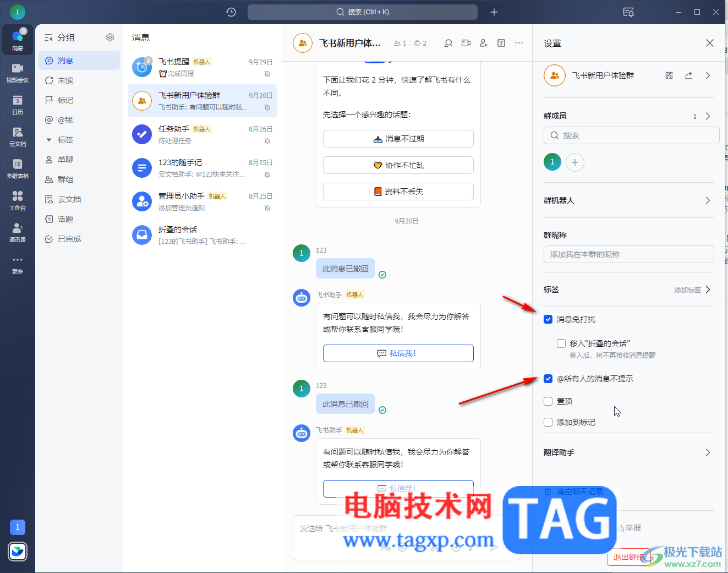Open the 日历 calendar in the sidebar
This screenshot has height=573, width=728.
[18, 104]
